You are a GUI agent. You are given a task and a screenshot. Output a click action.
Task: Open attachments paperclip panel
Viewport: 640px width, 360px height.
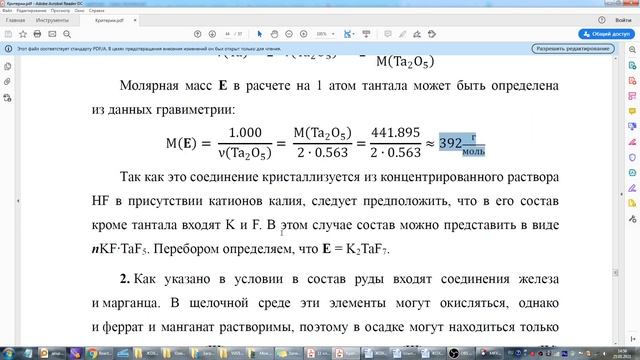[7, 82]
